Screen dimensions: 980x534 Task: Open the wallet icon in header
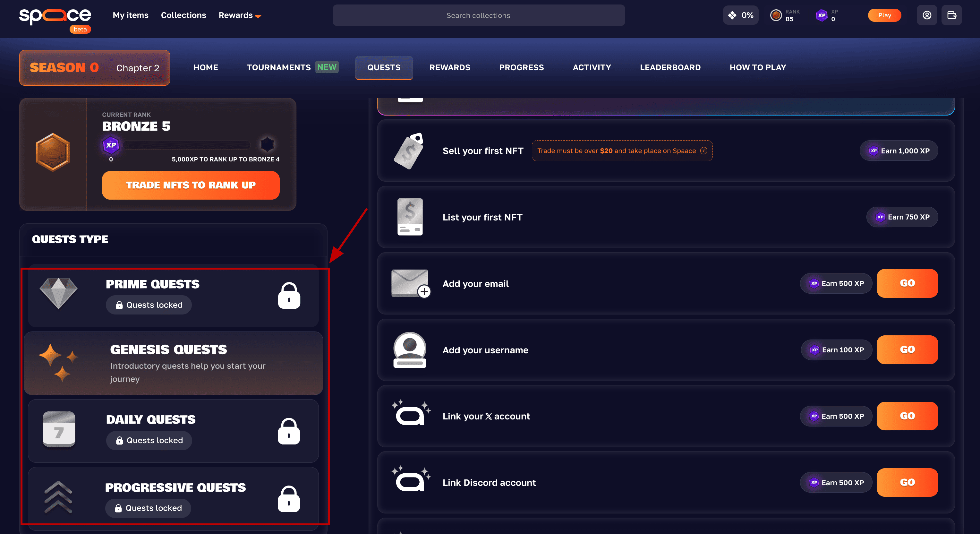click(951, 15)
